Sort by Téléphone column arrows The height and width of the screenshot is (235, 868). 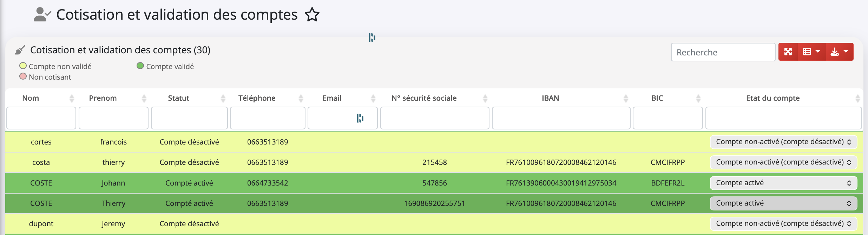click(301, 99)
